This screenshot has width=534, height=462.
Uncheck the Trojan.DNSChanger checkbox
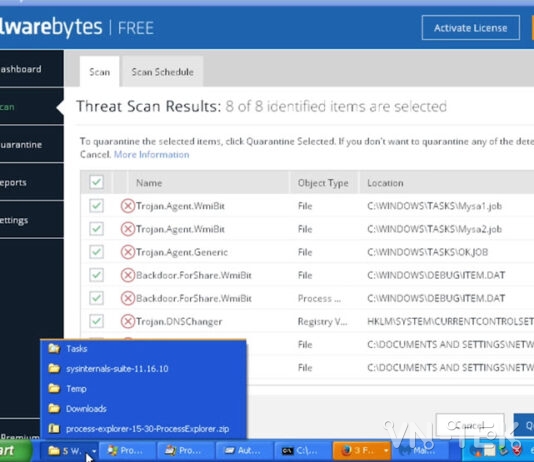tap(96, 321)
